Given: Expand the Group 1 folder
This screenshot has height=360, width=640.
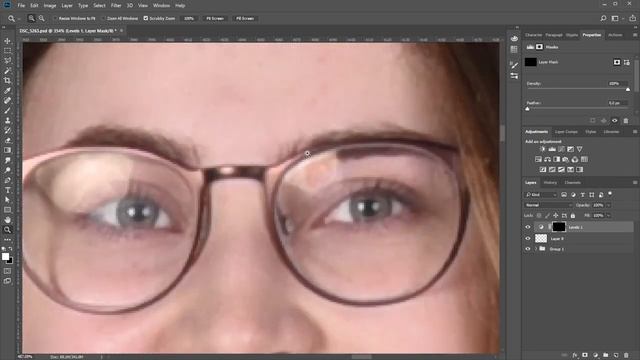Looking at the screenshot, I should tap(536, 249).
